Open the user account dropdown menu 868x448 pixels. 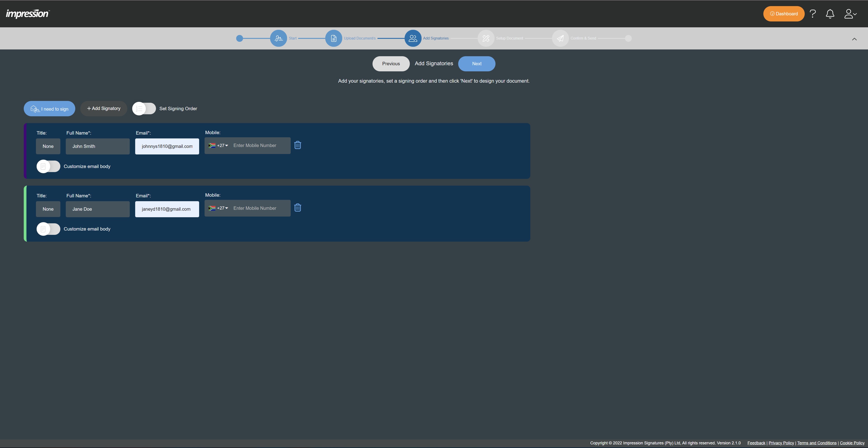[850, 14]
